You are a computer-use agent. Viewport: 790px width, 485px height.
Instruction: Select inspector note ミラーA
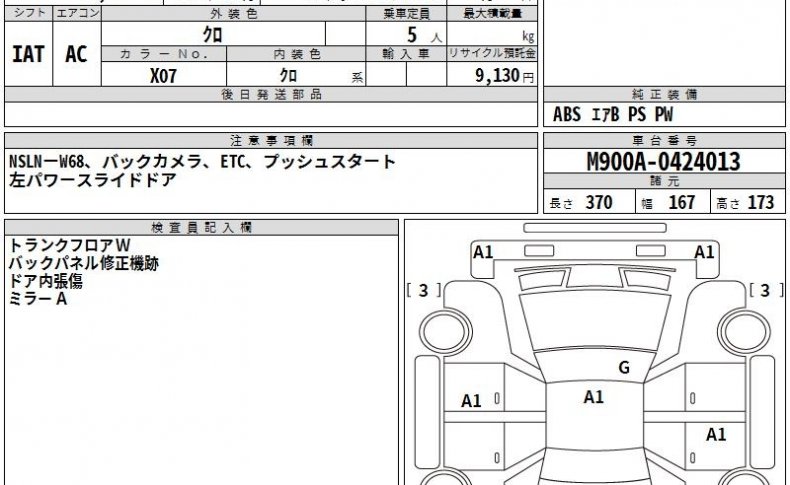tap(38, 299)
